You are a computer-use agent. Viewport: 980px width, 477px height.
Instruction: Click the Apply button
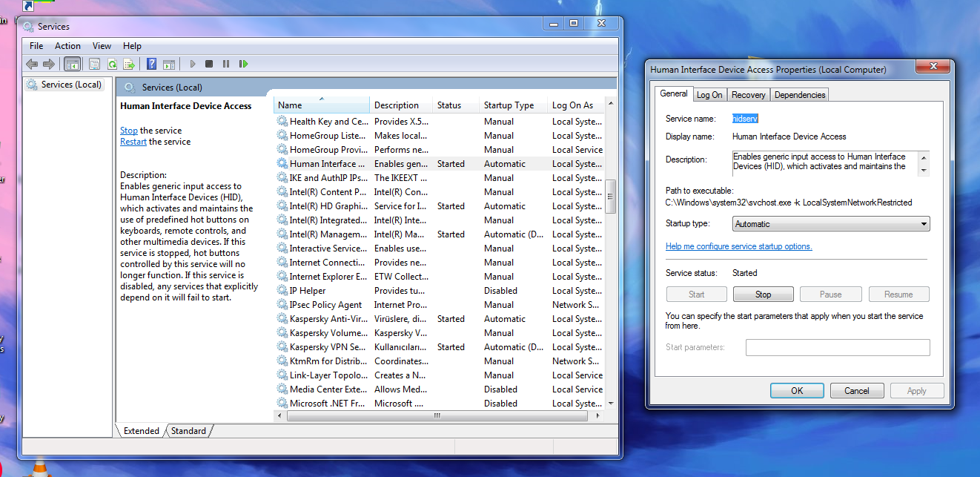[x=917, y=391]
